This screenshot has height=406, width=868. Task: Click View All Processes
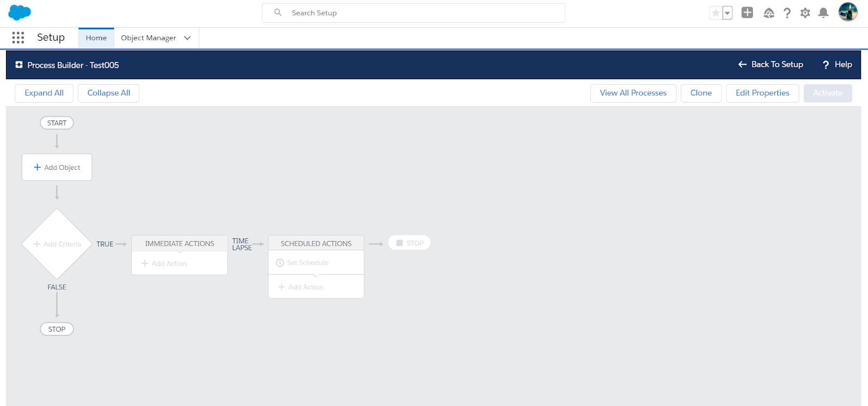(x=633, y=93)
